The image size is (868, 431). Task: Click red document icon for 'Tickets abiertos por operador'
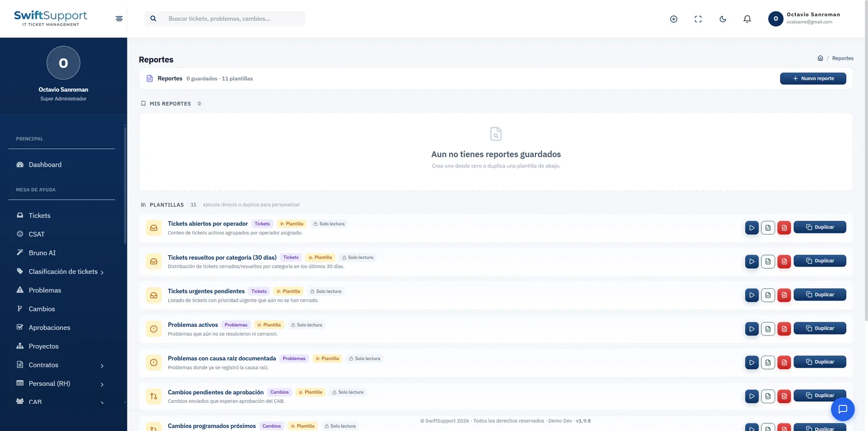click(x=784, y=228)
